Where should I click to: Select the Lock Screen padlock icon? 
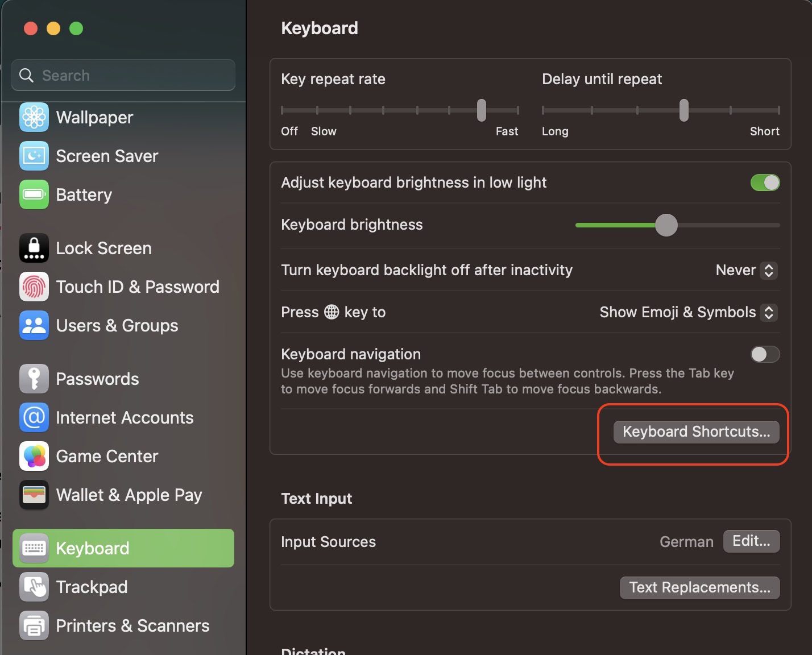(34, 248)
